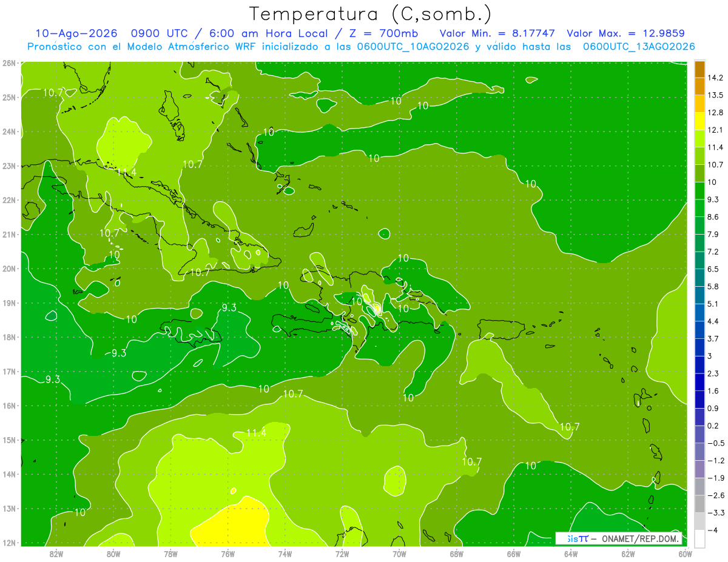This screenshot has height=562, width=728.
Task: Click the yellow warmest region near 76W 13N
Action: coord(234,524)
